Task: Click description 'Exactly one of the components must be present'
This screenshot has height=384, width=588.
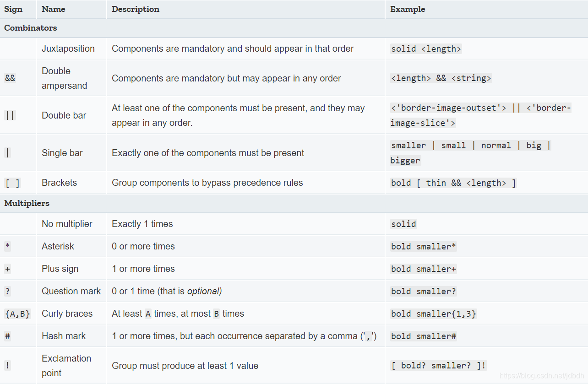Action: [x=208, y=153]
